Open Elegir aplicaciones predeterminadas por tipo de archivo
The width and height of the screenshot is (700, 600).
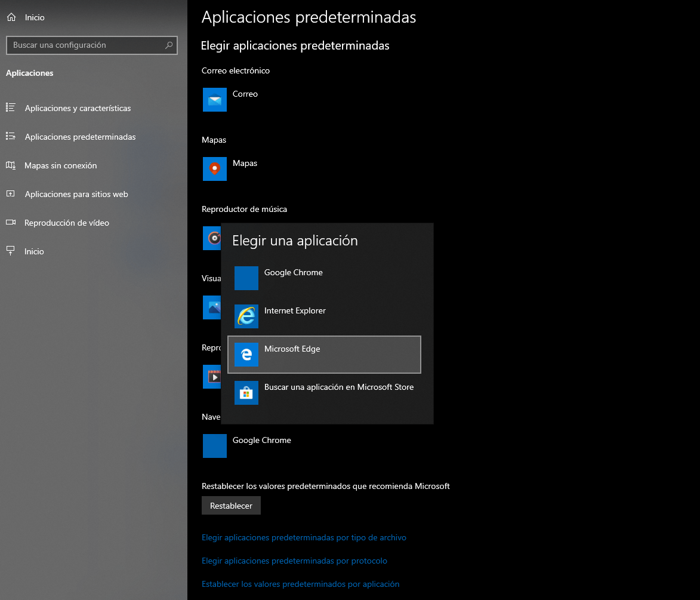[304, 537]
